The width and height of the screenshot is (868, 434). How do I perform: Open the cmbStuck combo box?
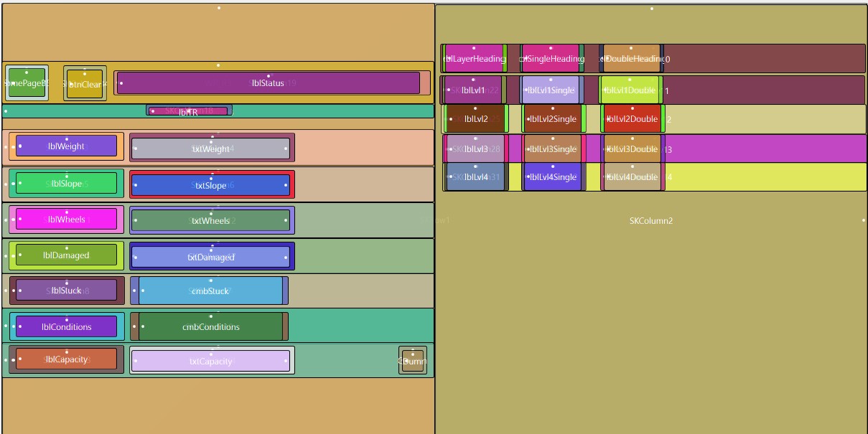(210, 291)
